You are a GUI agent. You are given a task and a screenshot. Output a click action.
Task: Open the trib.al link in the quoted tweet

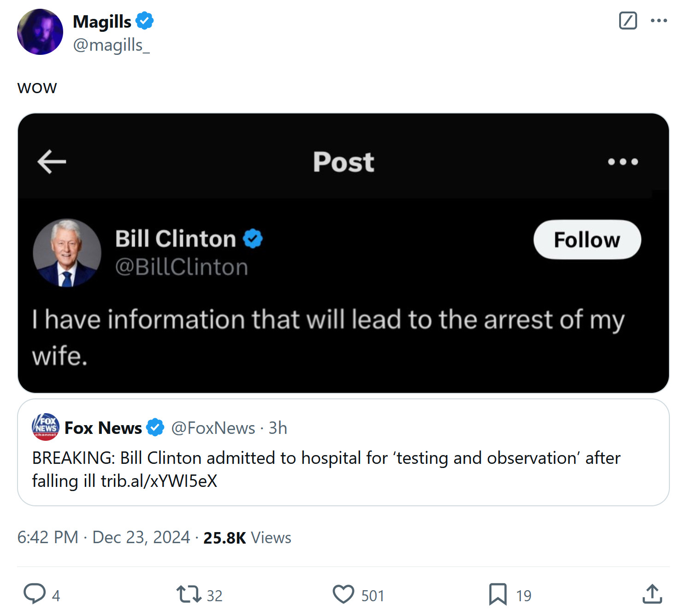pyautogui.click(x=159, y=481)
